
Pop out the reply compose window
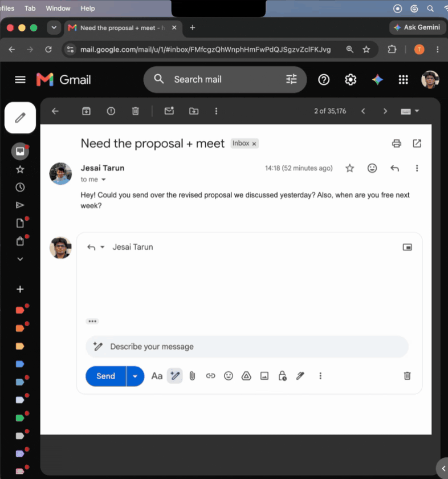(x=408, y=247)
